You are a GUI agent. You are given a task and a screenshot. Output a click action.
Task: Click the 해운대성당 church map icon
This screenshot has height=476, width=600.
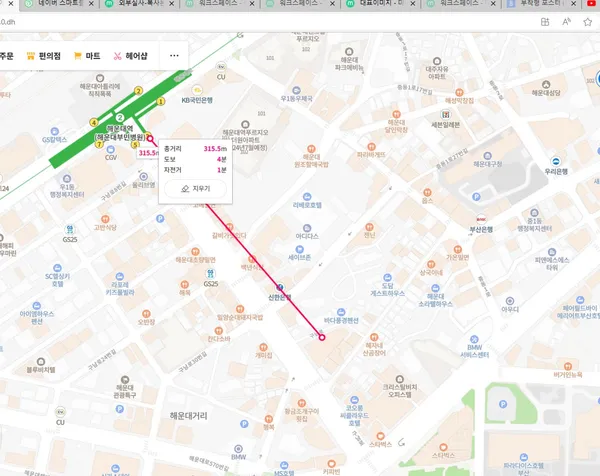click(546, 85)
